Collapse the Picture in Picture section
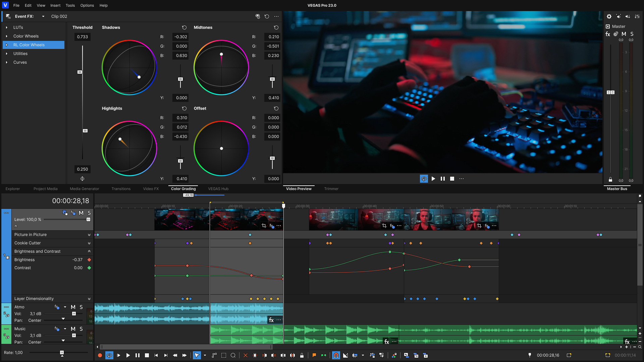This screenshot has height=362, width=644. click(x=89, y=235)
